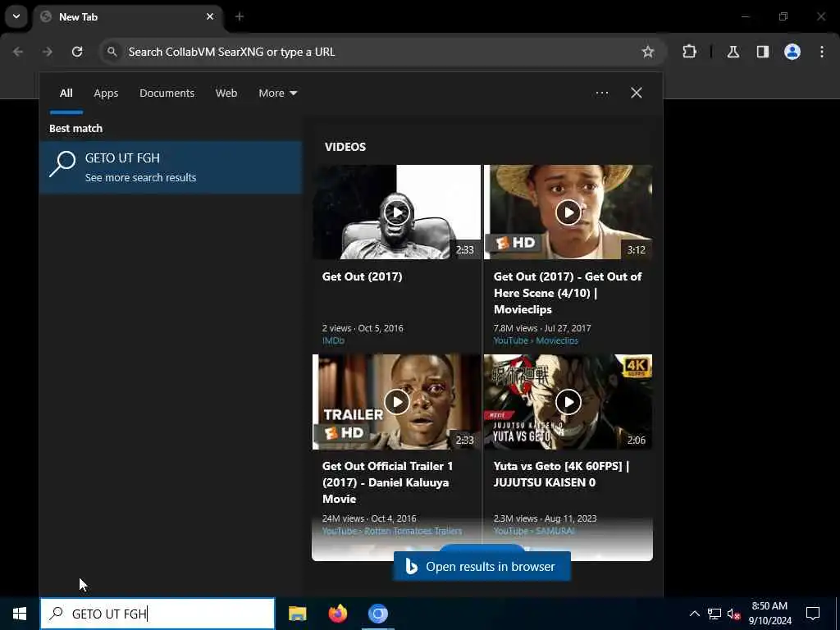Image resolution: width=840 pixels, height=630 pixels.
Task: Open the taskbar clock and date
Action: [x=769, y=614]
